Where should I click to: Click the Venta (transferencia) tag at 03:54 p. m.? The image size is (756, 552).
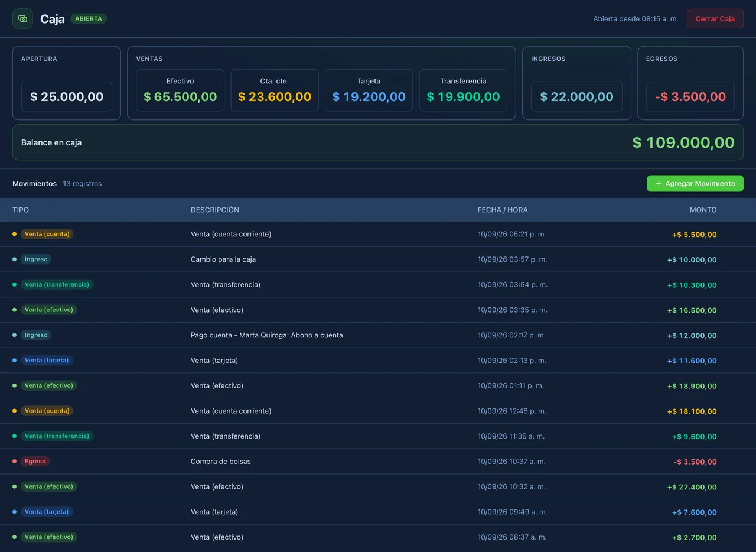(57, 284)
